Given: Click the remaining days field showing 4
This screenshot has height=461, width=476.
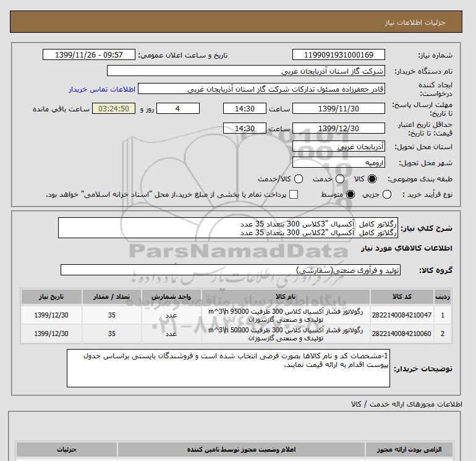Looking at the screenshot, I should (178, 108).
